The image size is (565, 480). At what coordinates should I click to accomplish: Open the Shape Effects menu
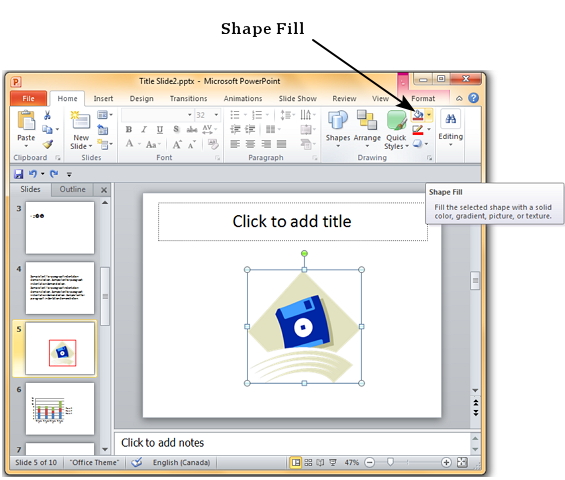pyautogui.click(x=420, y=144)
